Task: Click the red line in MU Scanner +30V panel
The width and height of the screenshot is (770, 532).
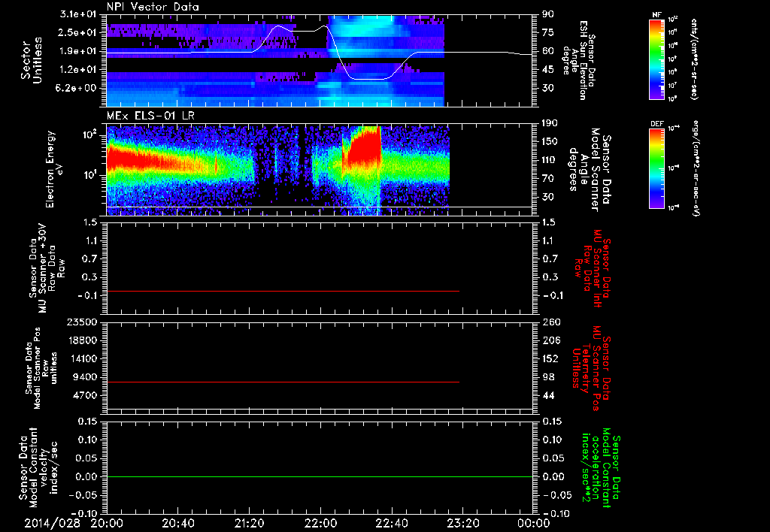Action: (283, 292)
